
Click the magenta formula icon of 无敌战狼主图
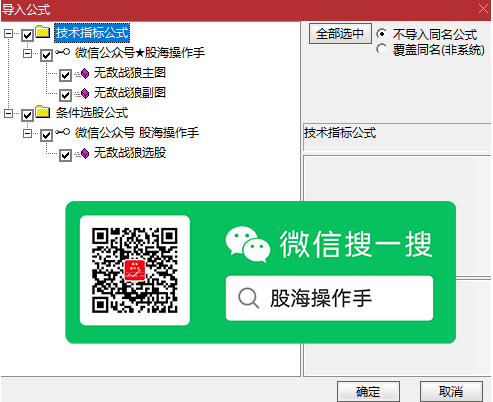(x=85, y=73)
